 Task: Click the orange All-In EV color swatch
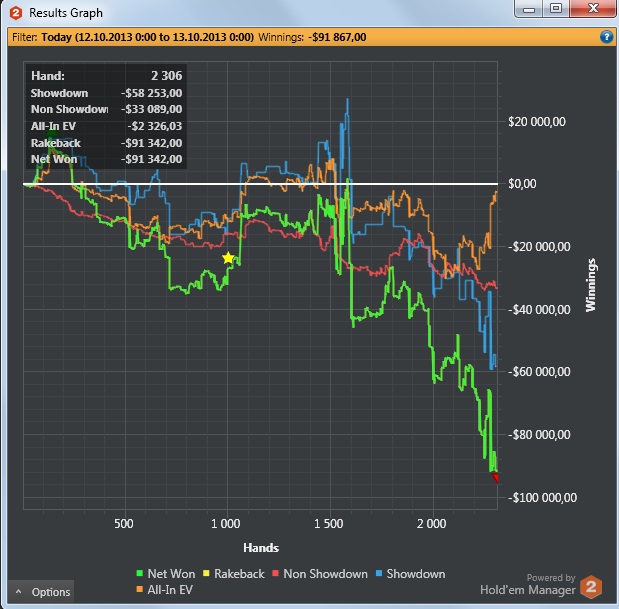coord(139,589)
